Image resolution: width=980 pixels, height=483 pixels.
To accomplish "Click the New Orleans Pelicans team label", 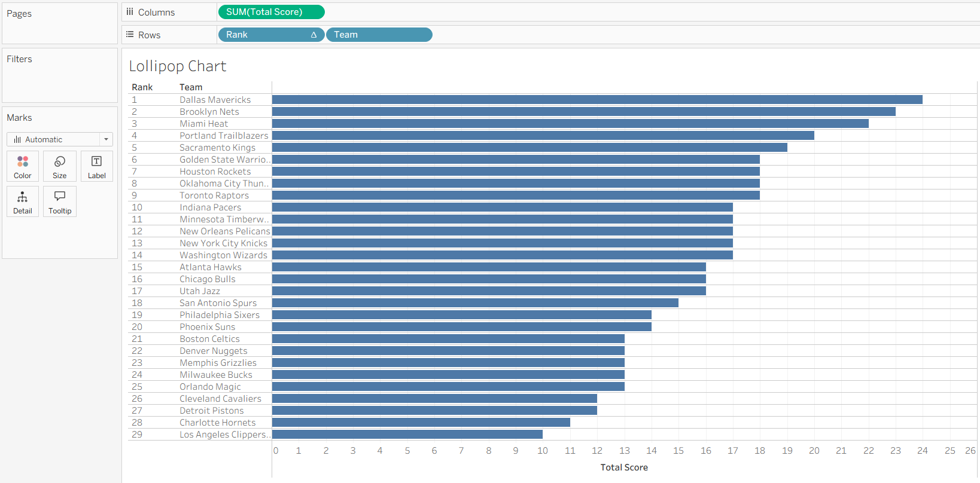I will pyautogui.click(x=225, y=231).
